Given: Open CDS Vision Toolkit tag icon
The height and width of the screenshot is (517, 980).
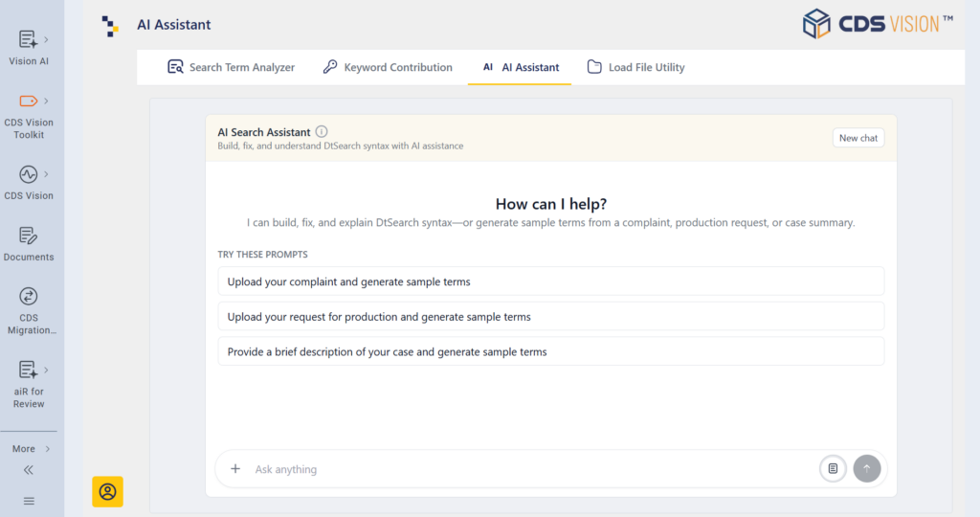Looking at the screenshot, I should click(x=28, y=101).
